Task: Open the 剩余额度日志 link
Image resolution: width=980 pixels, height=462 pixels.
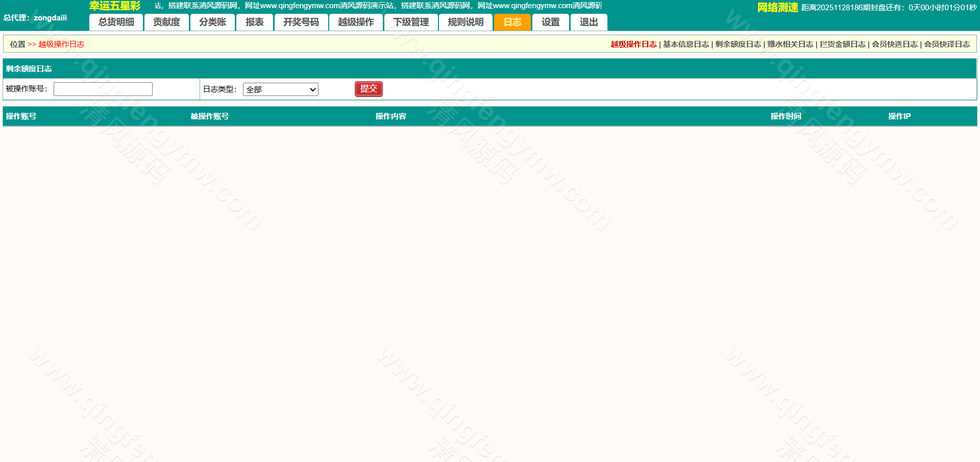Action: [x=738, y=44]
